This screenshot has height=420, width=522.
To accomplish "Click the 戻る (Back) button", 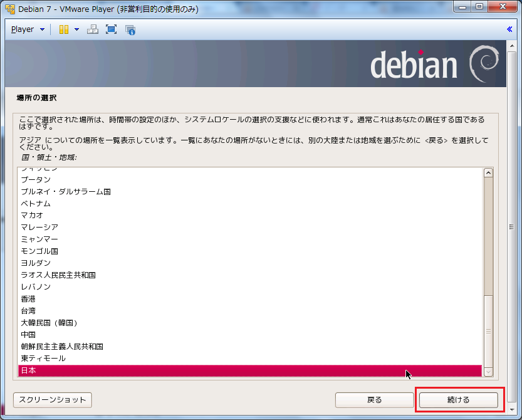I will [x=374, y=400].
